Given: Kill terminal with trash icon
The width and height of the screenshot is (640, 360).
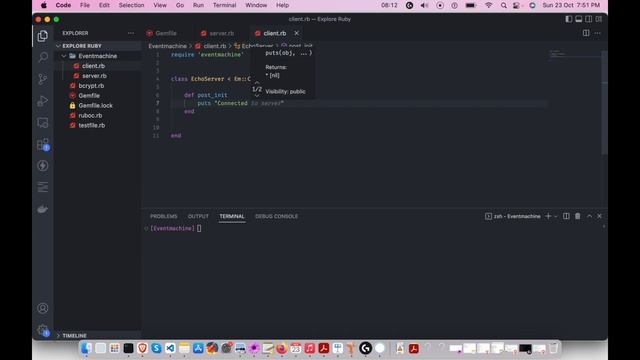Looking at the screenshot, I should (578, 216).
